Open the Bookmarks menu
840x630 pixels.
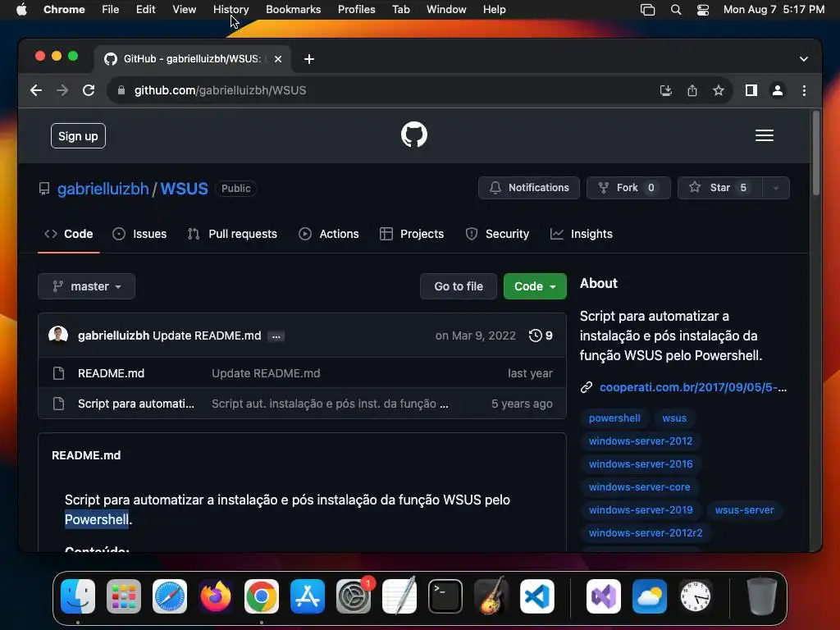pyautogui.click(x=293, y=10)
